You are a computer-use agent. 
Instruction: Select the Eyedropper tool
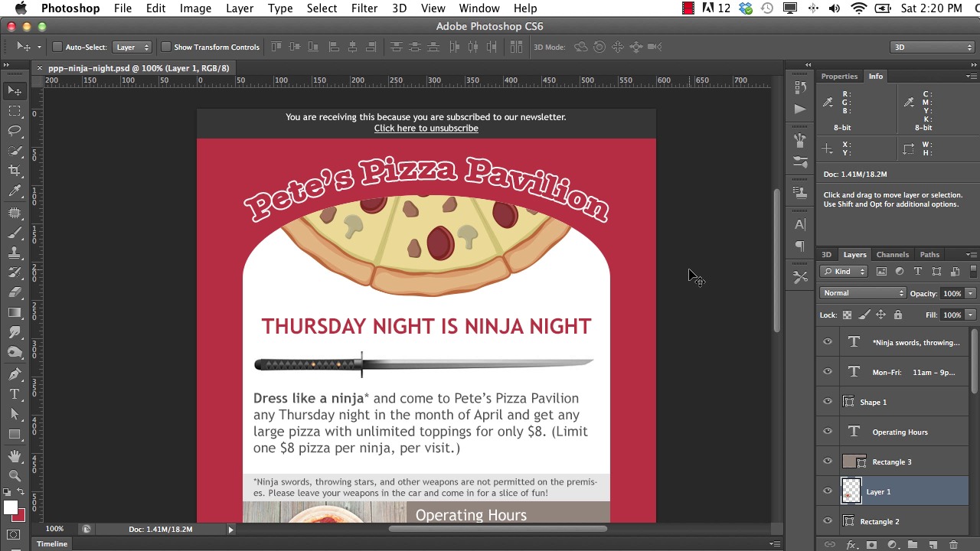click(15, 191)
